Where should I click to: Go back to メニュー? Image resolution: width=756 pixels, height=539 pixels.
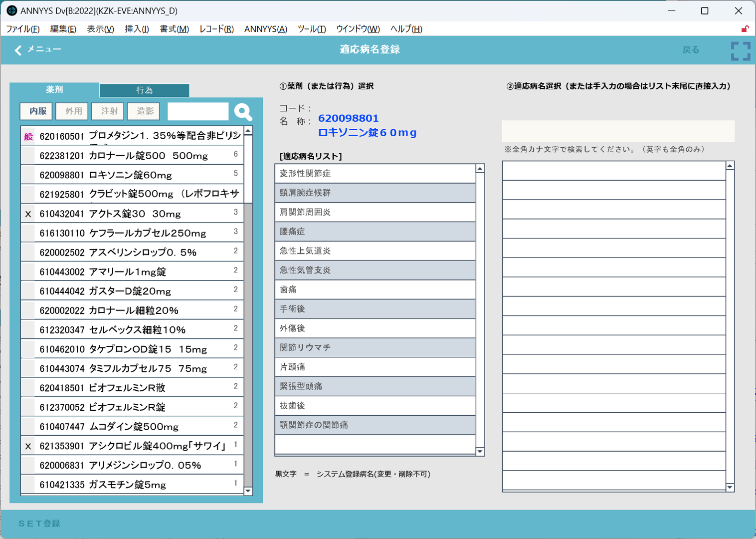44,49
